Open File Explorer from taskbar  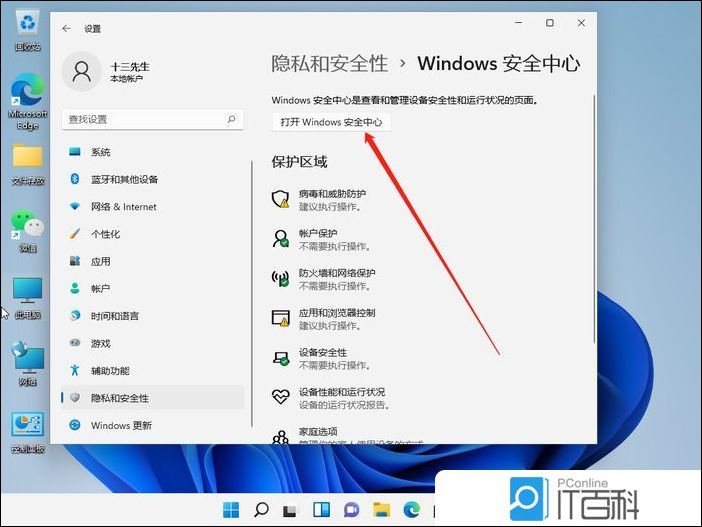pyautogui.click(x=381, y=510)
